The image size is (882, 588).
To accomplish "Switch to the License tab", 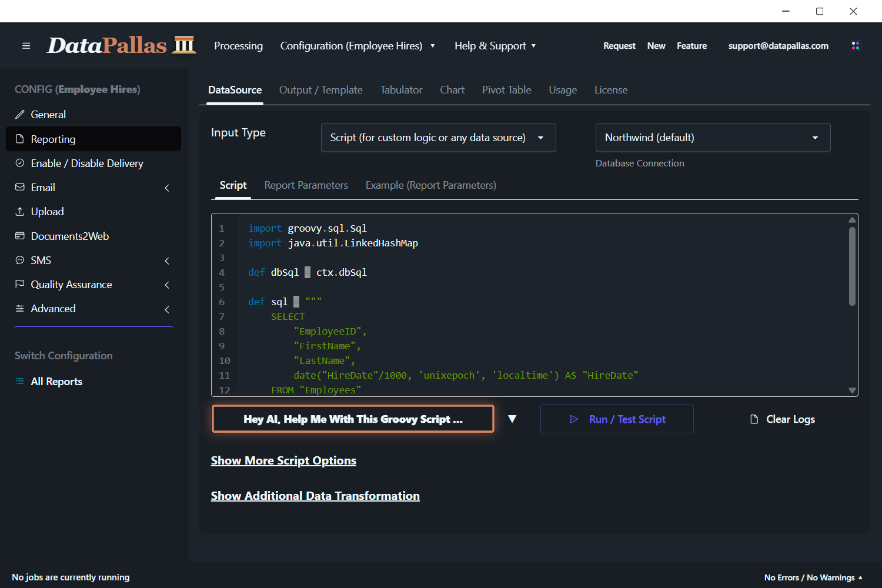I will 611,90.
